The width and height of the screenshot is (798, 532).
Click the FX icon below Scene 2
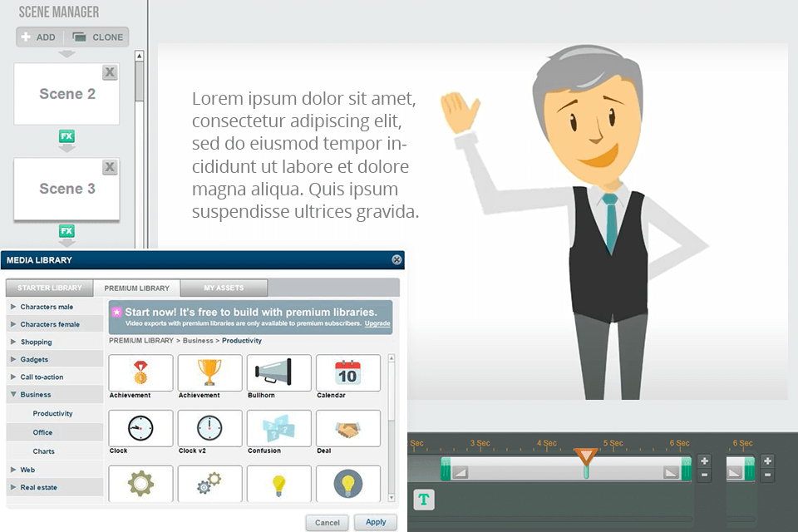pos(66,135)
